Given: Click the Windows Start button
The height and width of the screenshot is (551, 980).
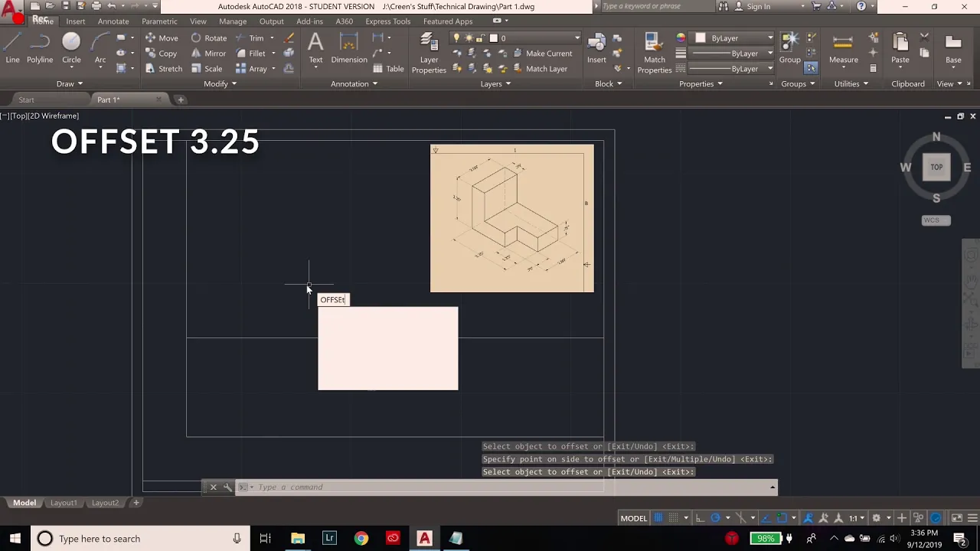Looking at the screenshot, I should pyautogui.click(x=15, y=538).
